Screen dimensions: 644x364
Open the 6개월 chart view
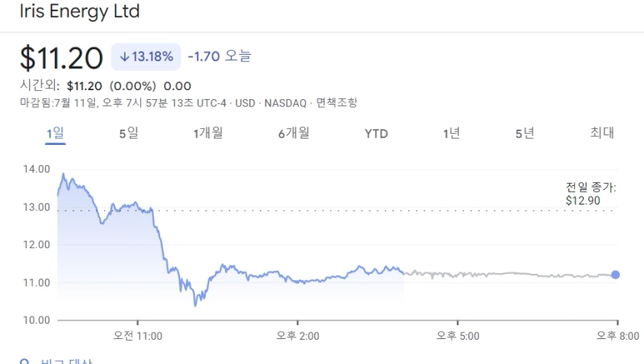(293, 134)
